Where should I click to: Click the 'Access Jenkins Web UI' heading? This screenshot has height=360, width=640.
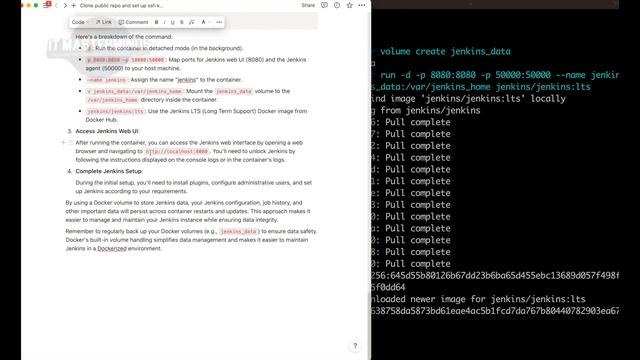click(x=107, y=131)
